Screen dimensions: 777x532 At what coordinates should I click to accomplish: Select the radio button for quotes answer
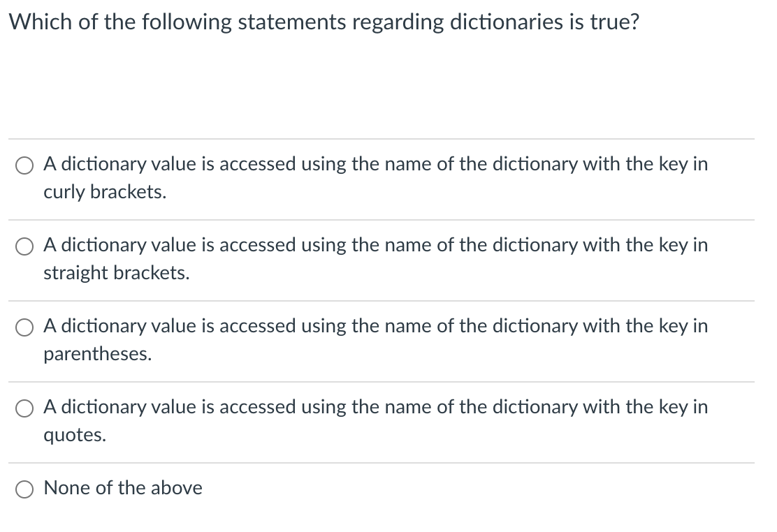pos(24,408)
